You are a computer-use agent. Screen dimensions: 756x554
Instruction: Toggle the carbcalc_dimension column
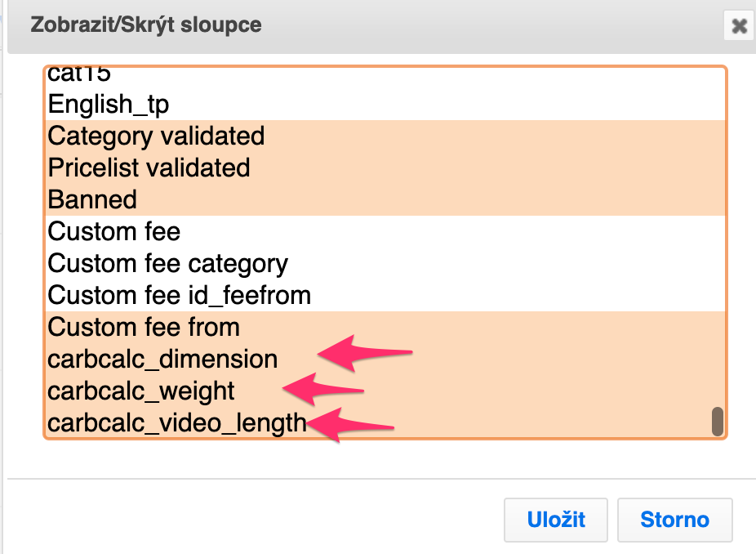pyautogui.click(x=162, y=359)
